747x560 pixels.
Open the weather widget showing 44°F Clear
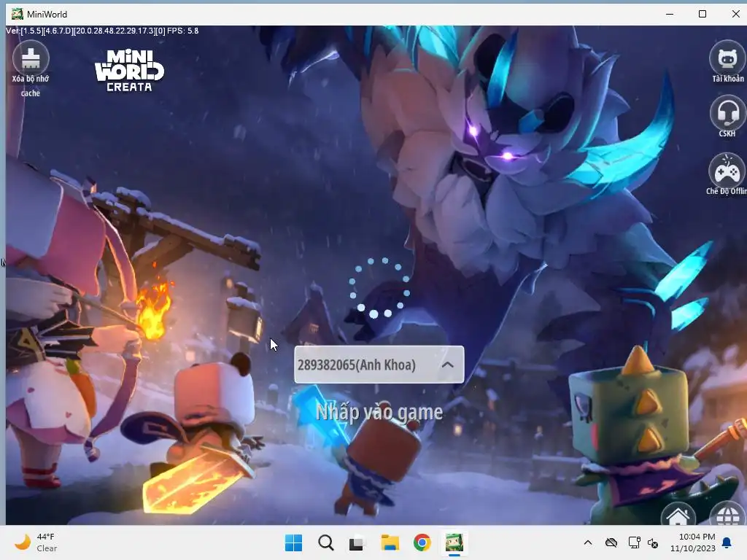[36, 542]
